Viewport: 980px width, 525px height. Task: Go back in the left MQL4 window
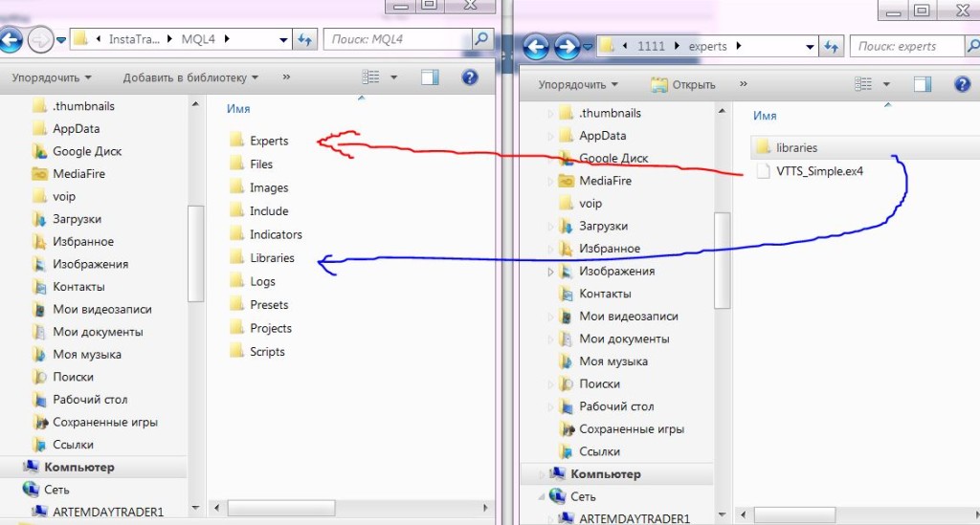(11, 40)
